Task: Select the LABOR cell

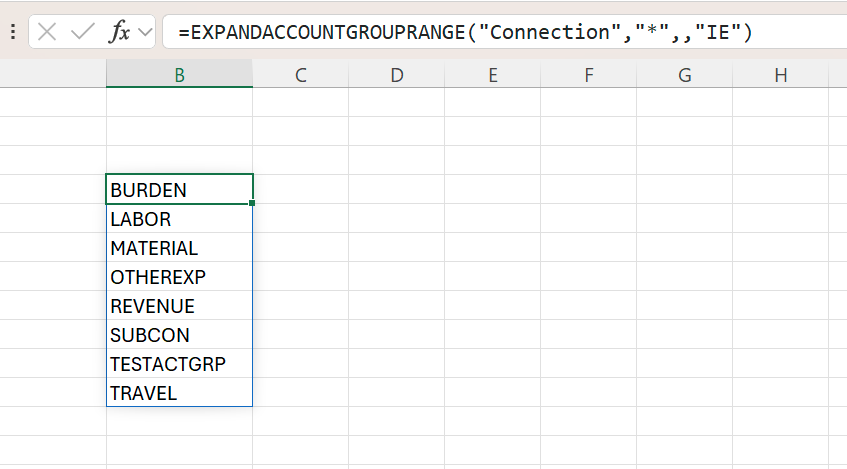Action: click(179, 219)
